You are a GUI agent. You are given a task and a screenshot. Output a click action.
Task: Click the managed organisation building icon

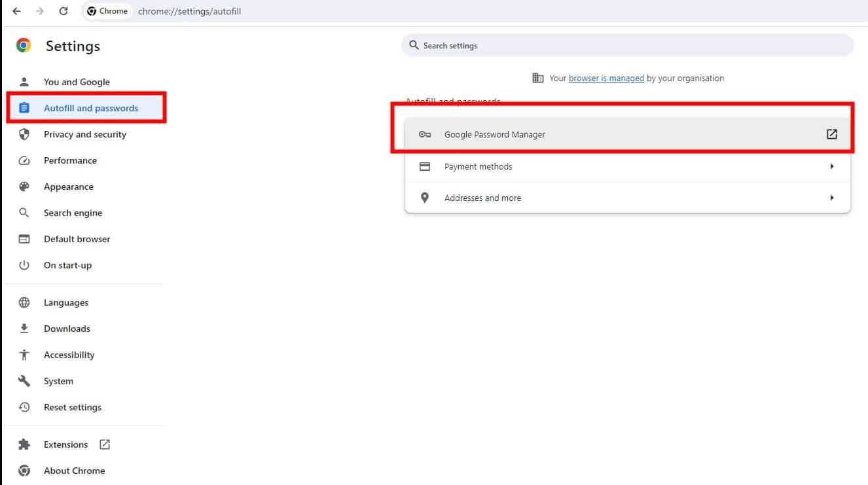tap(538, 78)
